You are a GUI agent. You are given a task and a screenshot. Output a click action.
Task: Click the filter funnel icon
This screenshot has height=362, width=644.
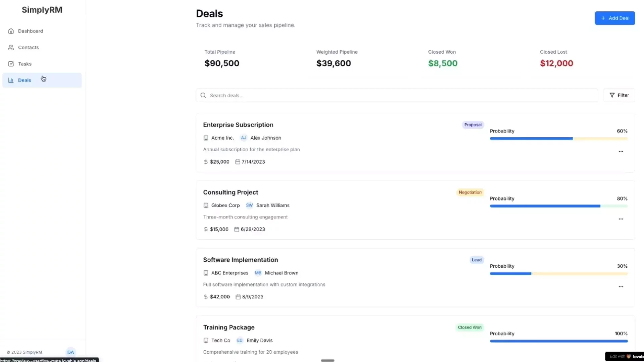pos(612,95)
